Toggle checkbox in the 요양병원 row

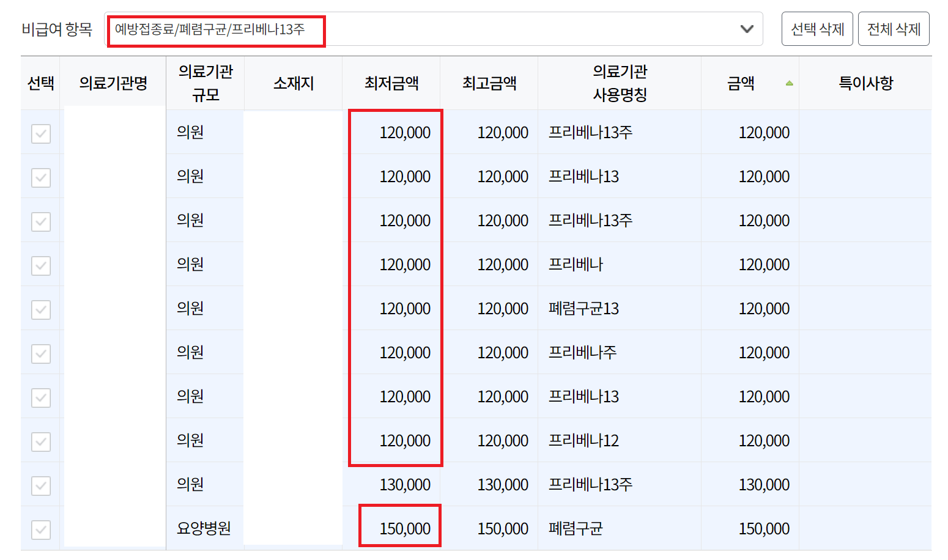41,530
